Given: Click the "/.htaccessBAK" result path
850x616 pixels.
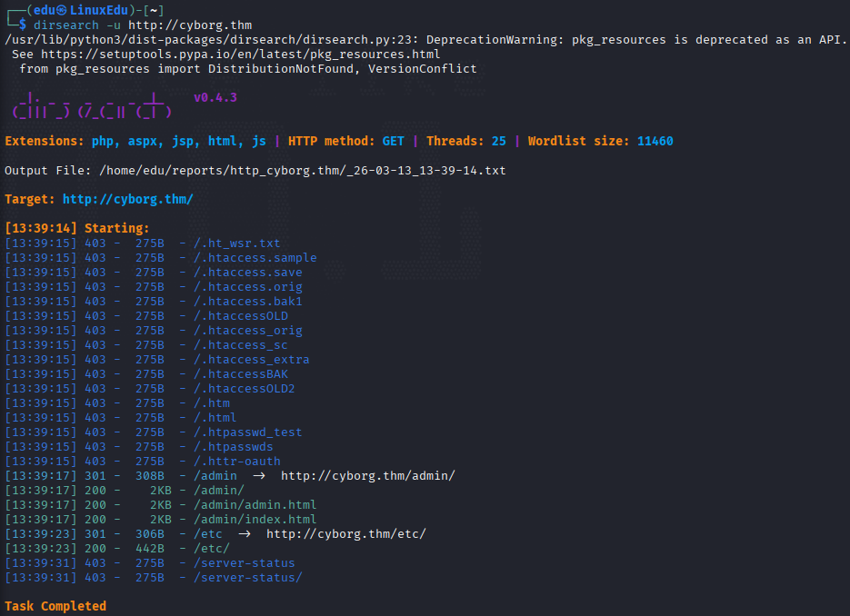Looking at the screenshot, I should tap(241, 374).
